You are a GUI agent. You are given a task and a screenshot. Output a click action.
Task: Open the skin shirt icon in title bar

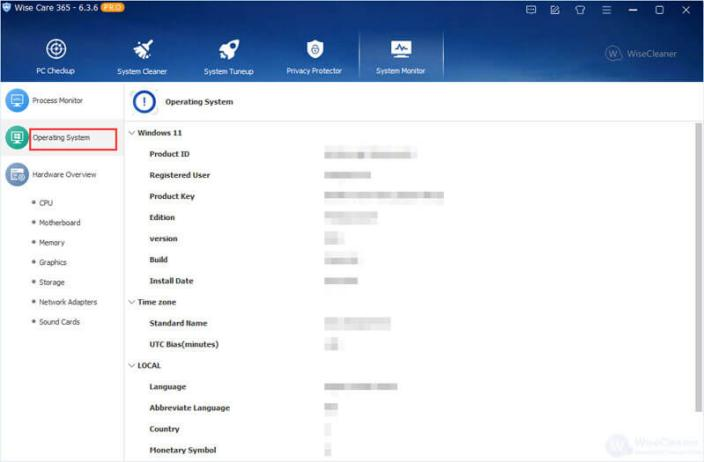pos(580,10)
